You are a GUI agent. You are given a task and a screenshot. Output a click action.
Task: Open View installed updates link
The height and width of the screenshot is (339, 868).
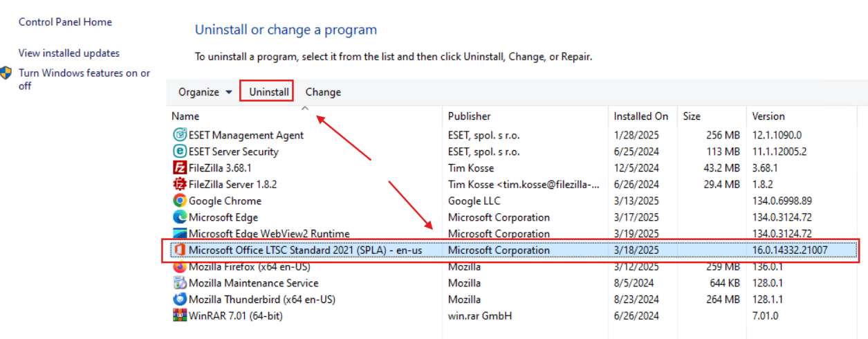pos(69,53)
